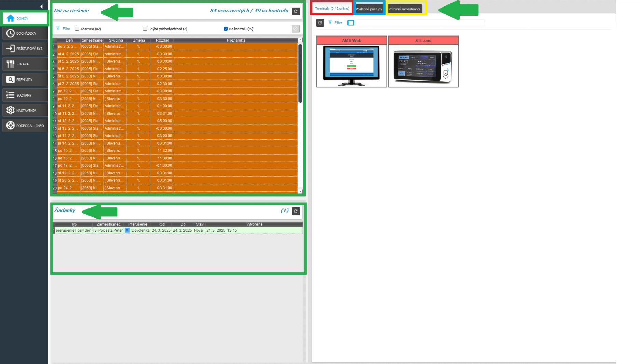Switch to Prítomní zamestnanci tab
The width and height of the screenshot is (640, 364).
(x=404, y=9)
